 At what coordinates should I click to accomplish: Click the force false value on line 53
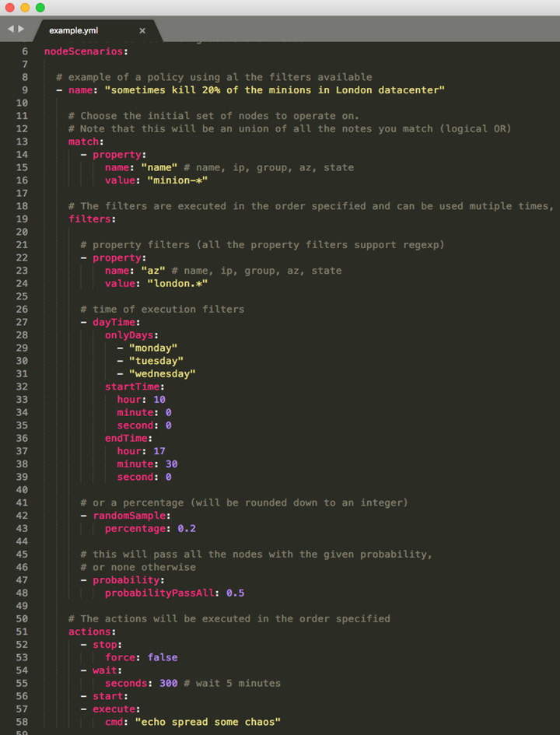[x=163, y=657]
